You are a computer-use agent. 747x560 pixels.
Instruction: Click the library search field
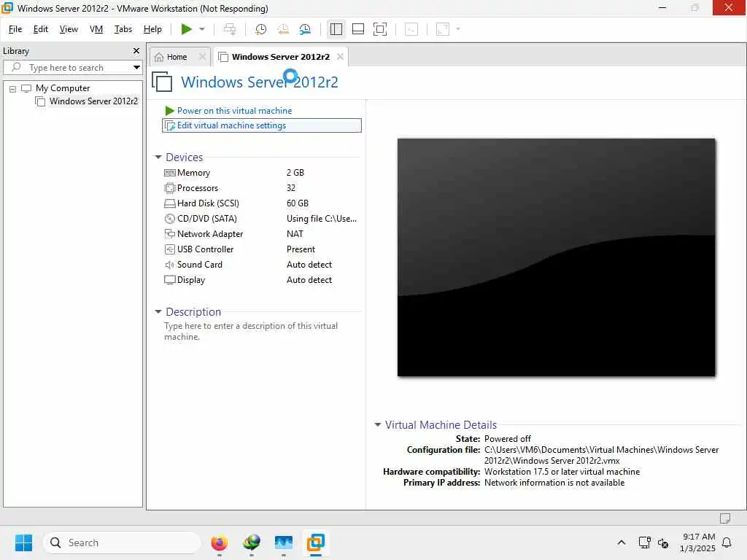pyautogui.click(x=71, y=68)
